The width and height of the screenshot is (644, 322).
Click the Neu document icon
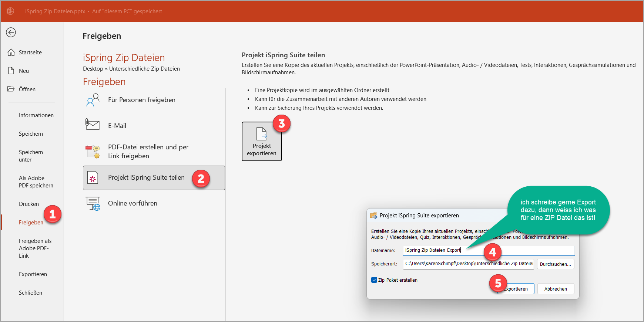click(x=11, y=71)
